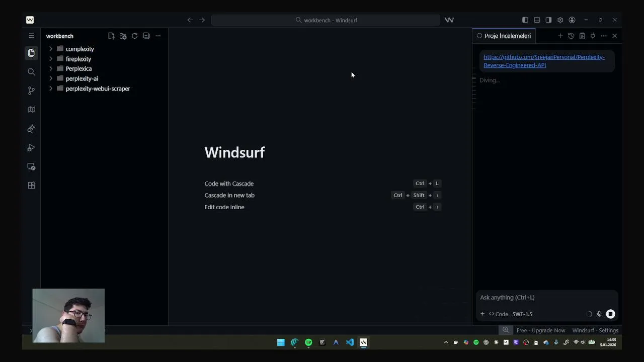The width and height of the screenshot is (644, 362).
Task: Toggle the bottom panel layout
Action: tap(537, 20)
